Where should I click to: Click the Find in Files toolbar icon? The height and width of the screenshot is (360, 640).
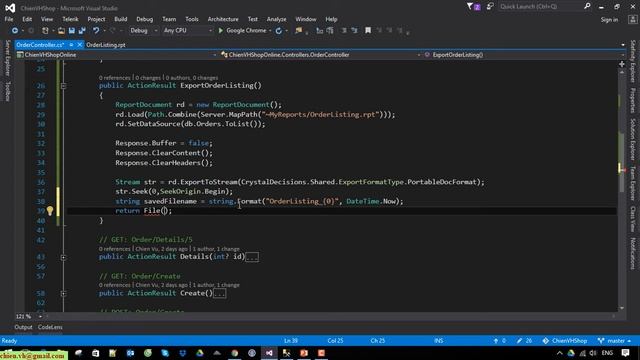(299, 31)
